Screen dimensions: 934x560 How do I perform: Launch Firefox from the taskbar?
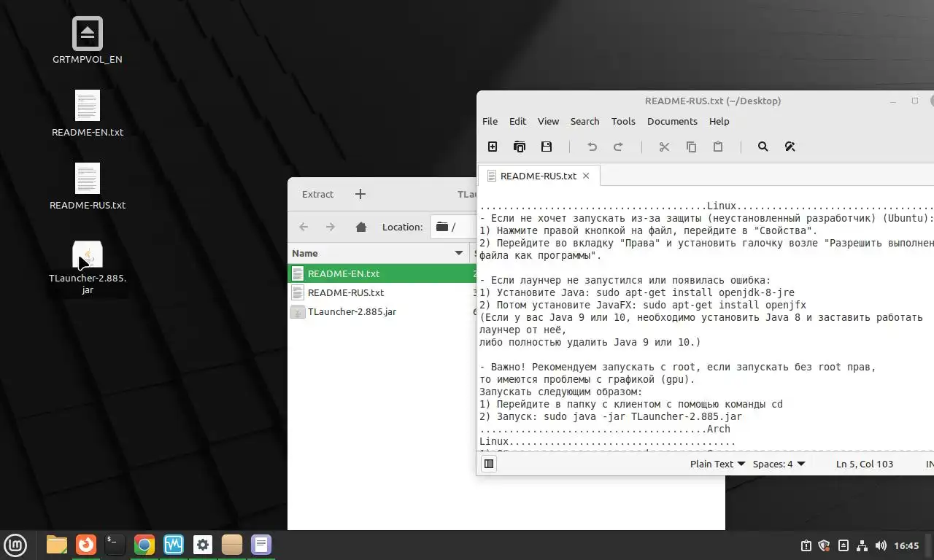[x=86, y=545]
